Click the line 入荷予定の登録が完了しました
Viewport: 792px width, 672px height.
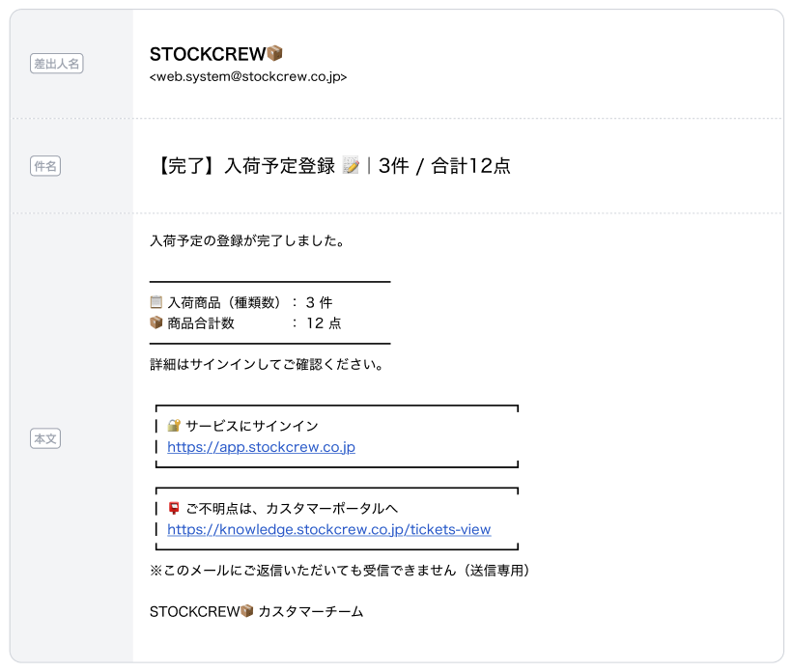tap(247, 241)
